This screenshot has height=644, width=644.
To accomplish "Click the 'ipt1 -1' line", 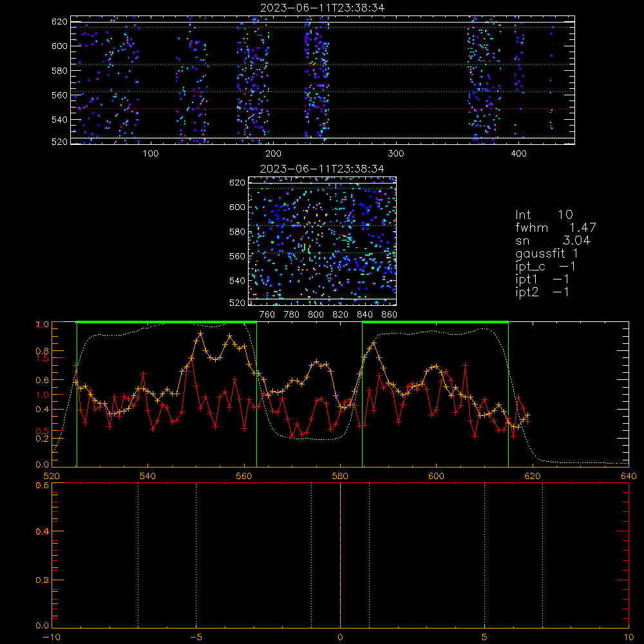I will [542, 279].
